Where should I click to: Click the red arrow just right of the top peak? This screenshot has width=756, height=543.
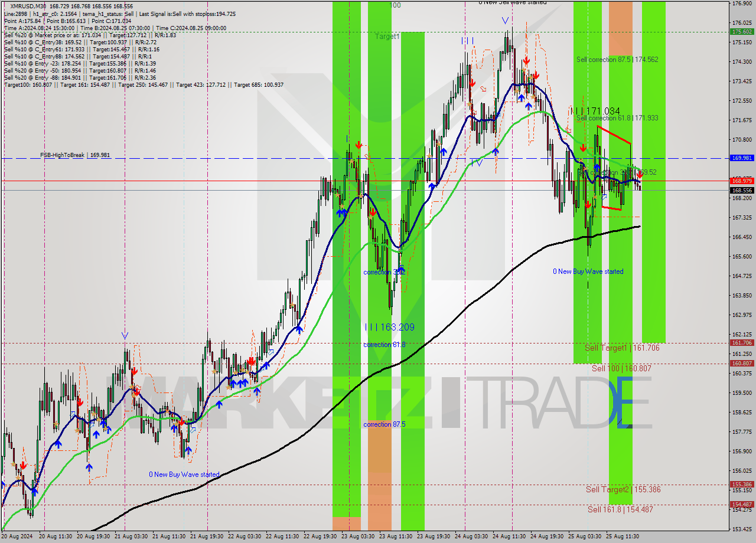coord(526,61)
